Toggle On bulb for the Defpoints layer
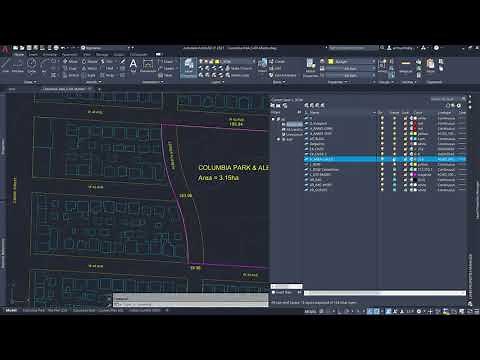 [382, 144]
